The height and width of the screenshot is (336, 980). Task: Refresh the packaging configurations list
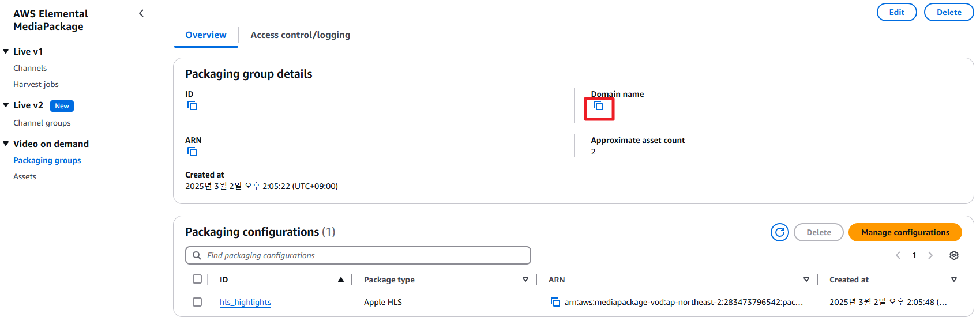780,232
